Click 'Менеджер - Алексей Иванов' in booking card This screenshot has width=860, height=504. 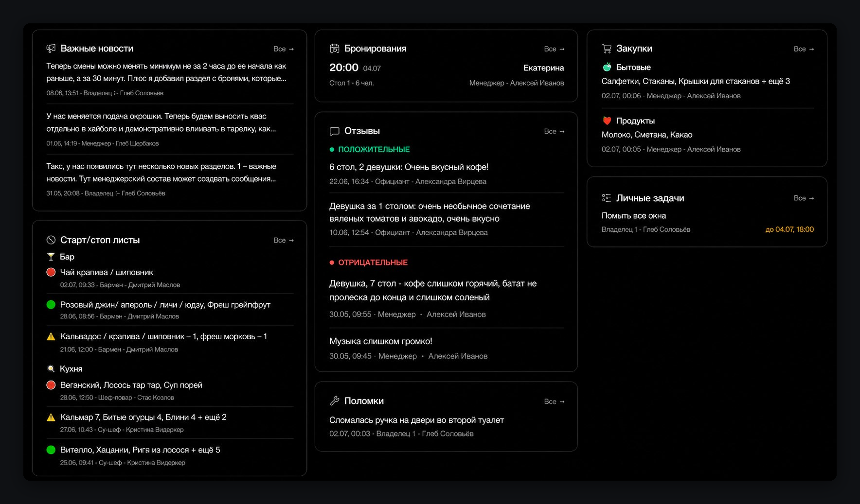click(517, 83)
